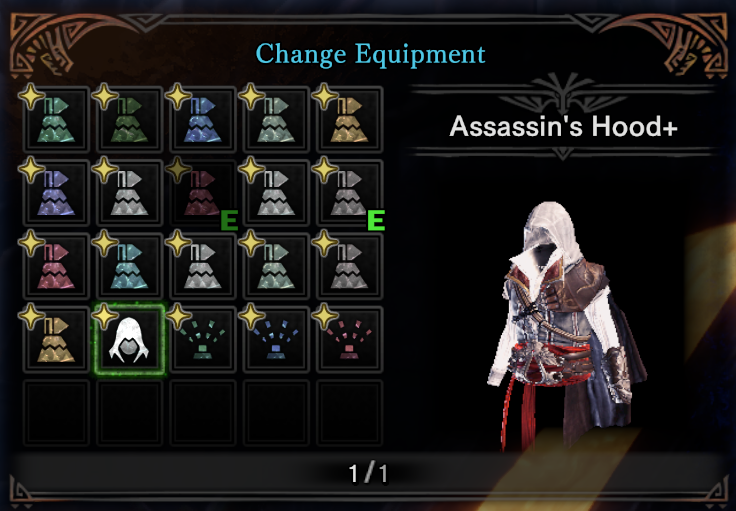
Task: Select empty slot below the yellow mantle
Action: (56, 413)
